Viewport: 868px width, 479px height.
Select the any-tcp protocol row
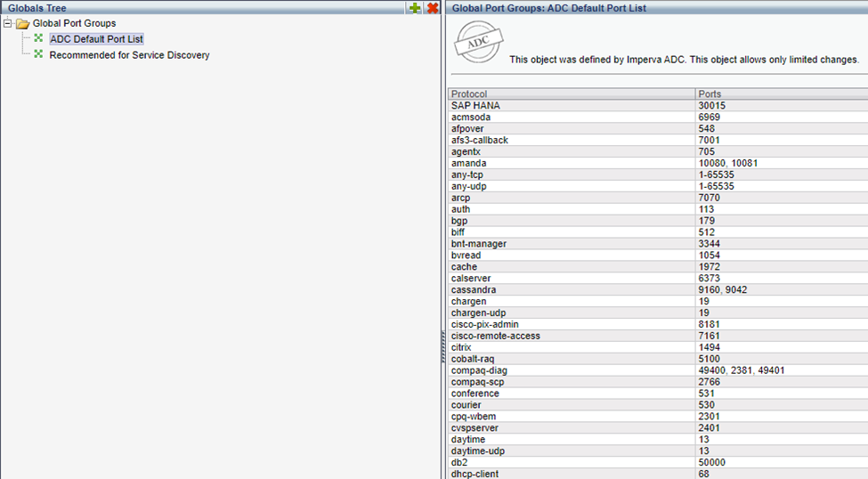pyautogui.click(x=658, y=175)
